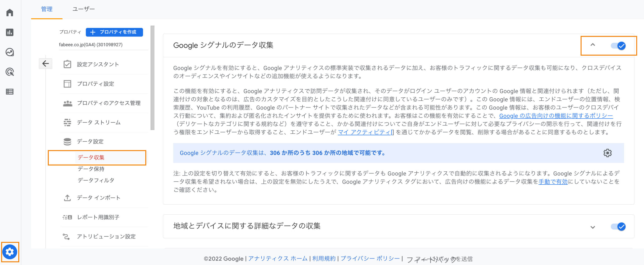
Task: Click the データ ストリーム stream icon
Action: [67, 122]
